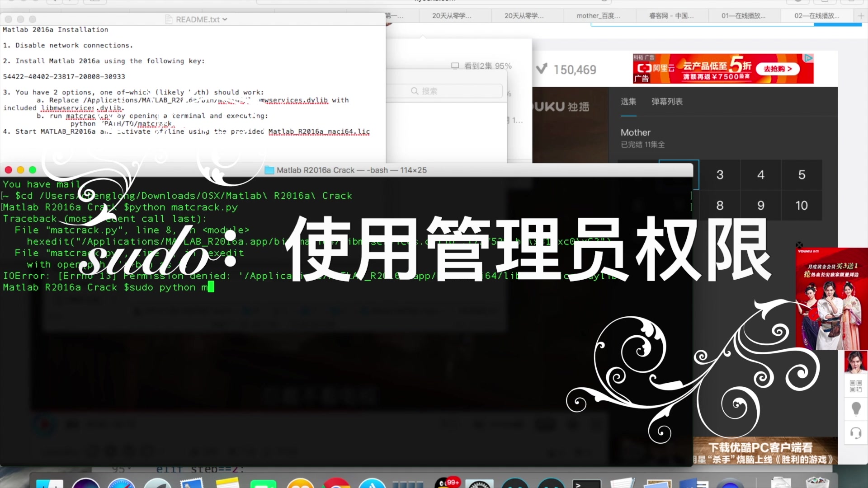868x488 pixels.
Task: Switch to the 睿客网 - 中国 browser tab
Action: pyautogui.click(x=671, y=16)
